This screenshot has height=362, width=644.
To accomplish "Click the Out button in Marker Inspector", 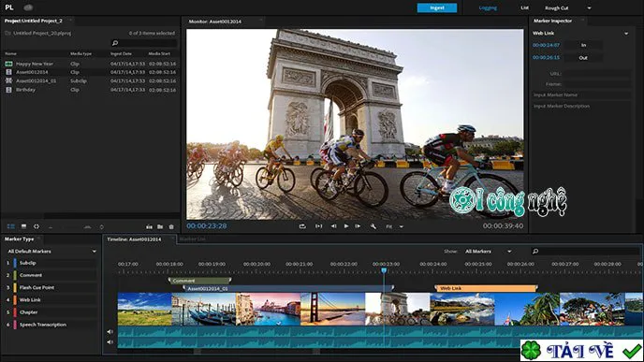I will coord(583,58).
